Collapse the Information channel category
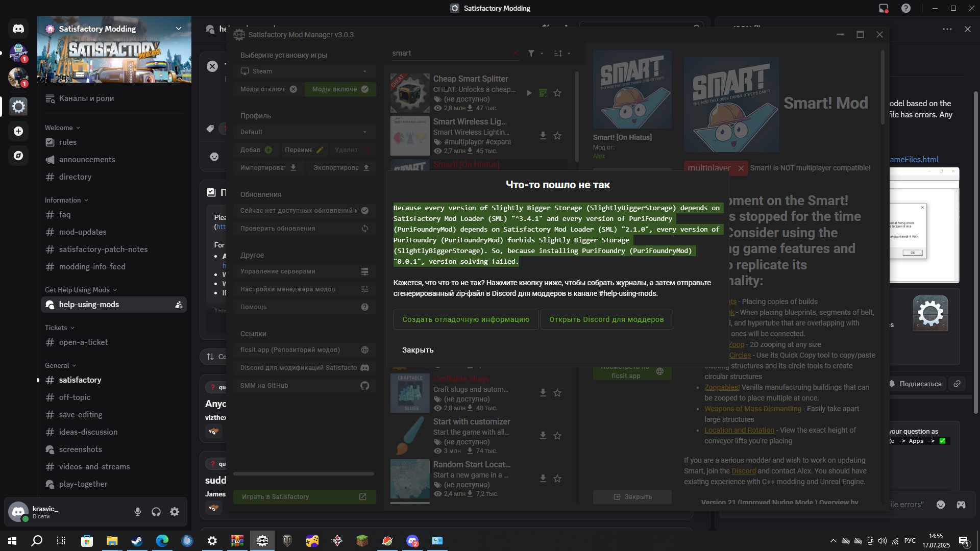This screenshot has height=551, width=980. click(x=66, y=200)
